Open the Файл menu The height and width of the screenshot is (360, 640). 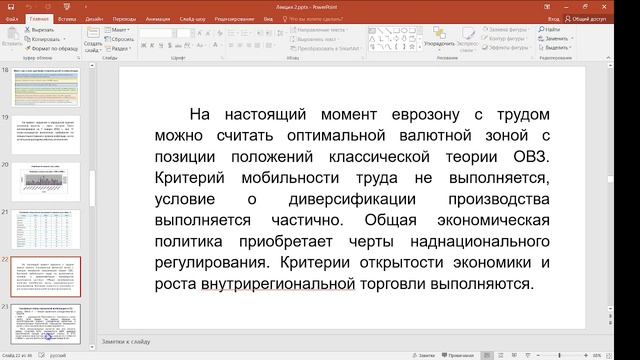[x=12, y=19]
